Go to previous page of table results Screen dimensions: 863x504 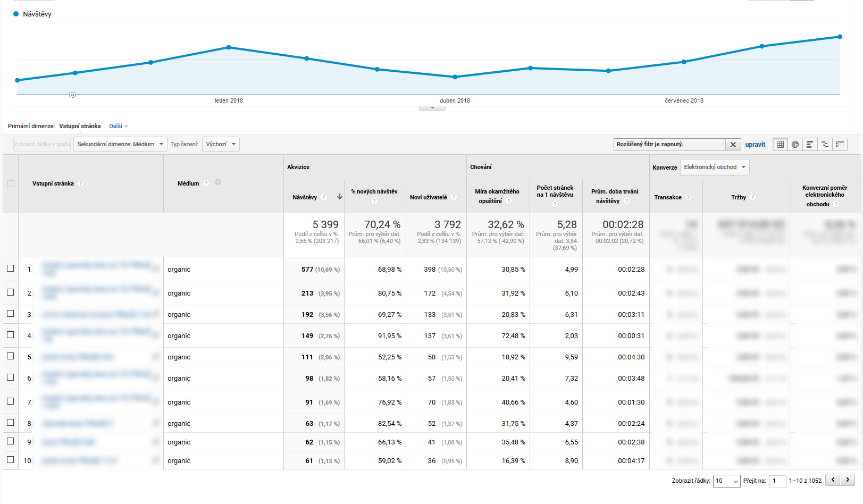[x=833, y=480]
